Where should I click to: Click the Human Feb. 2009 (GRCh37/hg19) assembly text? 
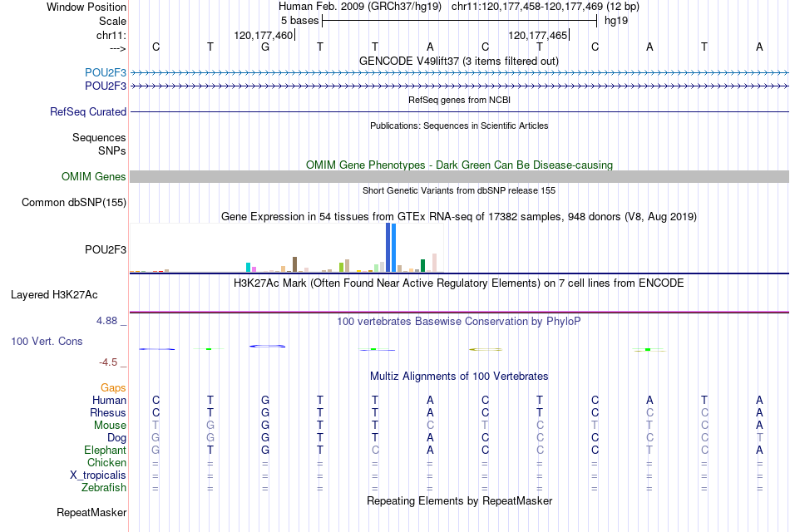pos(360,7)
